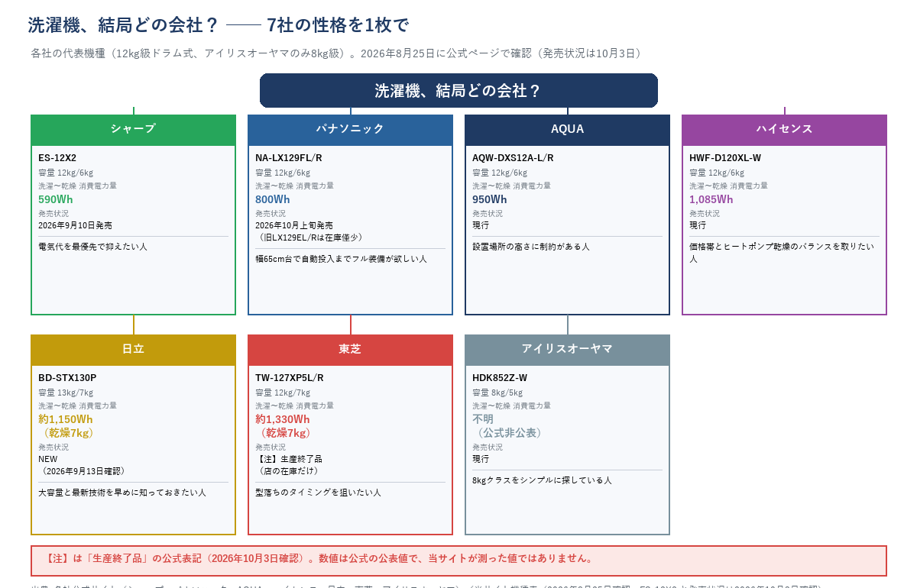Click the text 設置場所の高さに制約がある人

pyautogui.click(x=531, y=247)
